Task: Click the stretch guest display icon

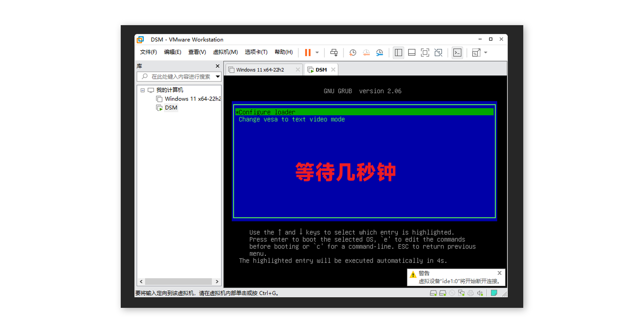Action: [x=476, y=53]
